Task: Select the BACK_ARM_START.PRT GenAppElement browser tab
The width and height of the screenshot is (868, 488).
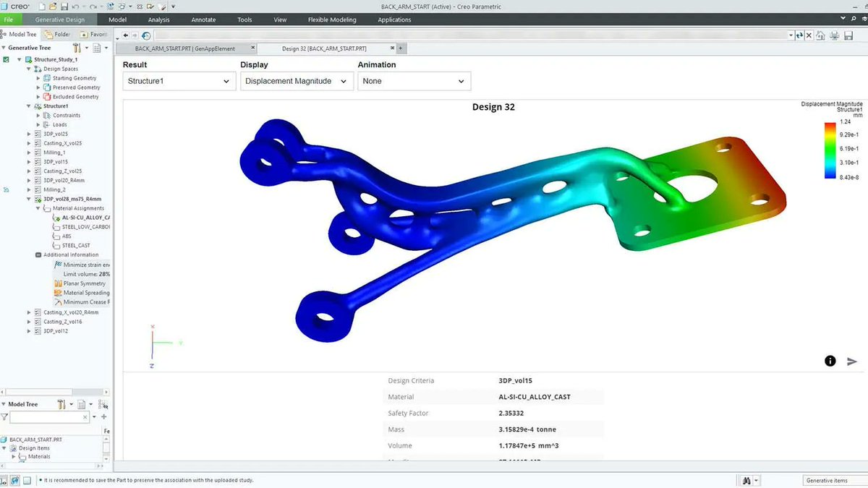Action: point(185,48)
